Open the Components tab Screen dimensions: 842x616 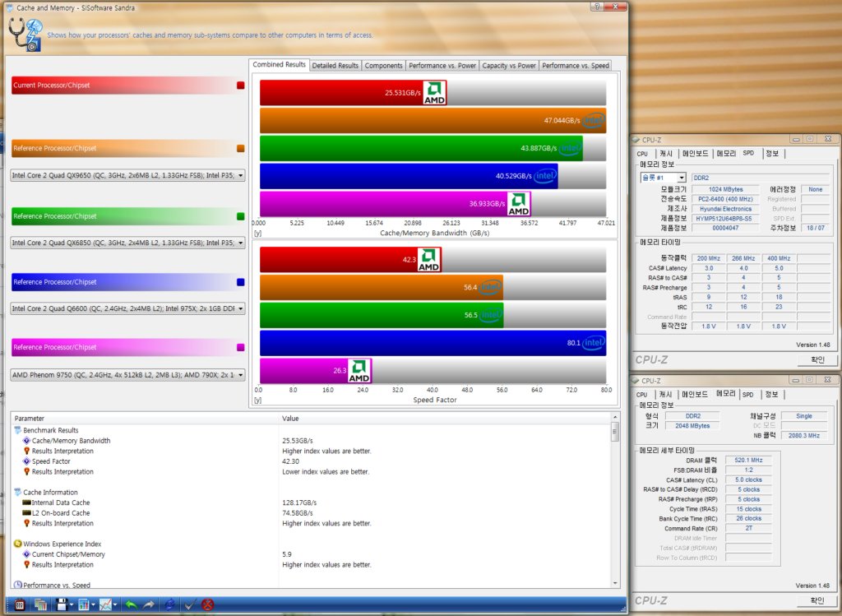point(383,66)
